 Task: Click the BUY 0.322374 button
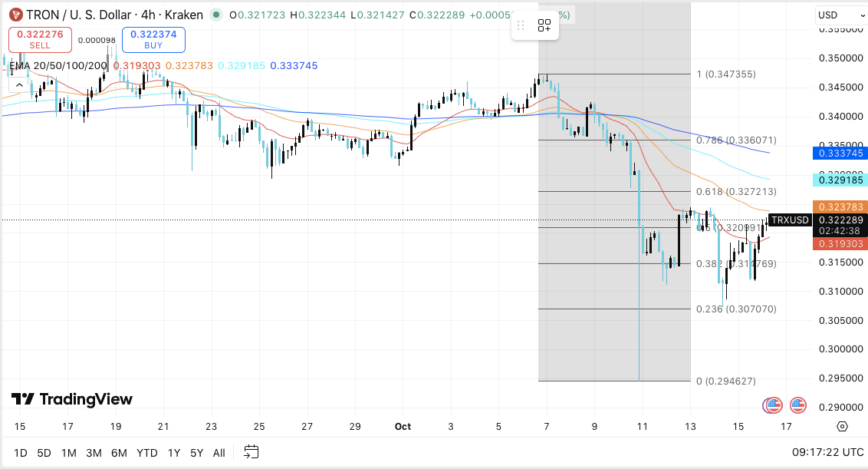coord(153,39)
